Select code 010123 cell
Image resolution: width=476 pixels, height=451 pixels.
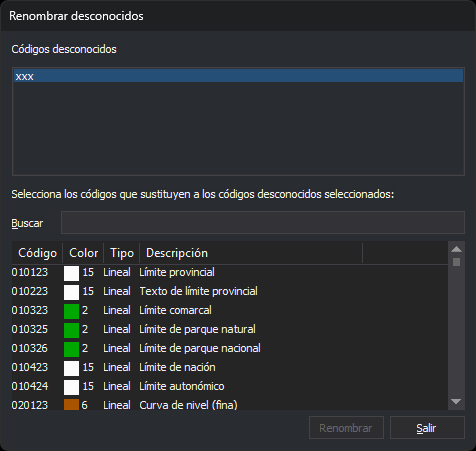point(30,272)
